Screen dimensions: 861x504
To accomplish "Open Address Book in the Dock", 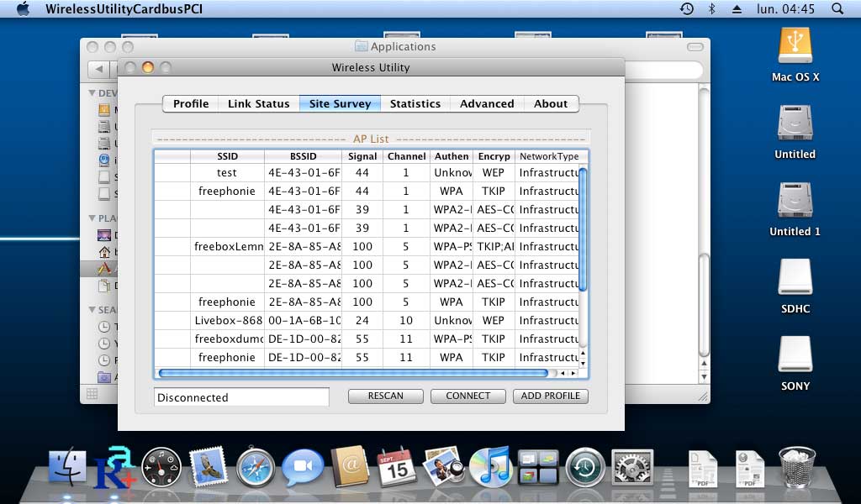I will 350,467.
